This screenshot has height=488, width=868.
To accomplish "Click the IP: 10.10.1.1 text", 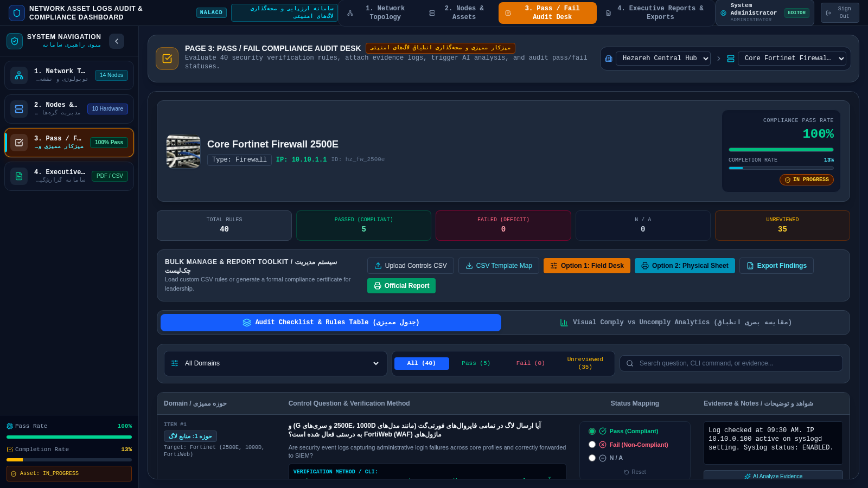I will (301, 160).
